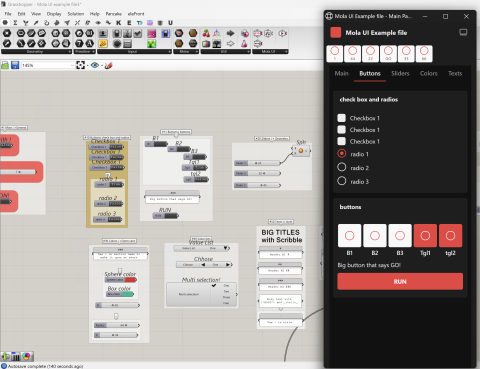
Task: Click the zoom extents icon on the canvas toolbar
Action: [x=80, y=65]
